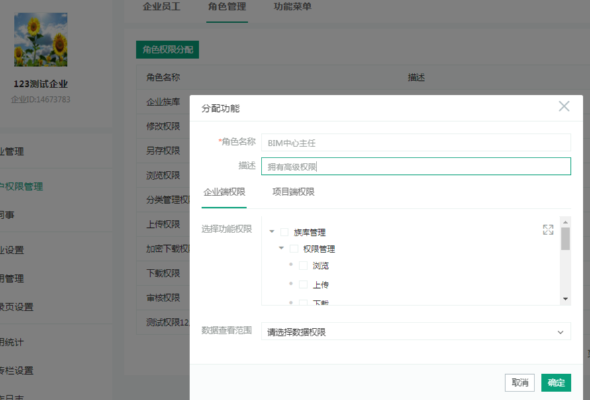Select the 下载权限 role row
The image size is (590, 400).
point(163,273)
